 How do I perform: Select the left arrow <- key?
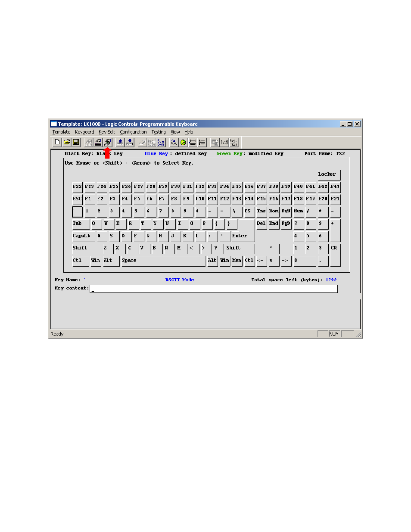(x=262, y=261)
